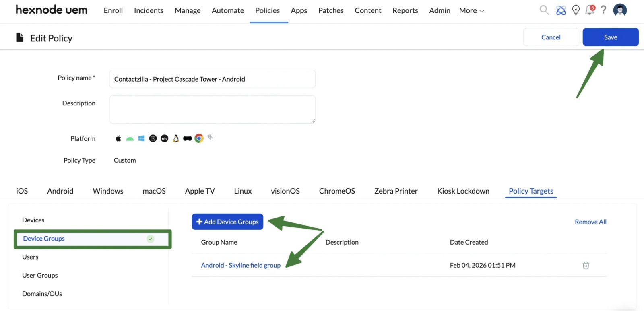Viewport: 644px width, 311px height.
Task: Click the Description text area
Action: click(212, 109)
